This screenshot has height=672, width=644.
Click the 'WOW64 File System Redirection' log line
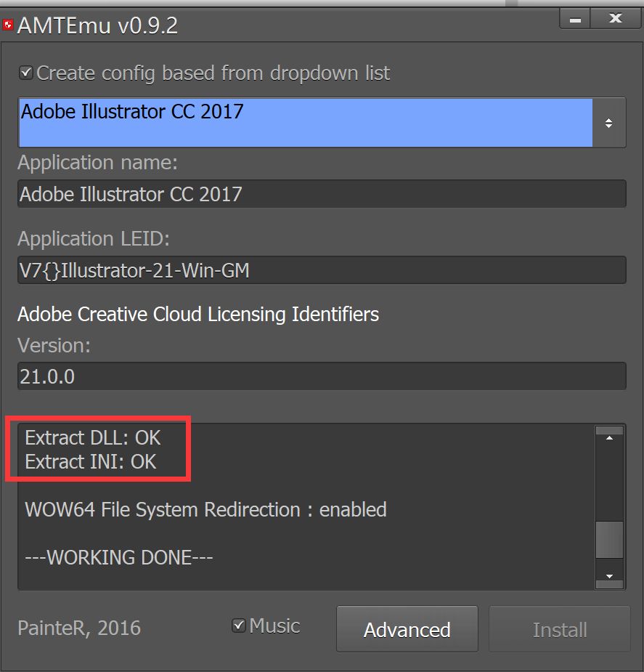click(205, 509)
